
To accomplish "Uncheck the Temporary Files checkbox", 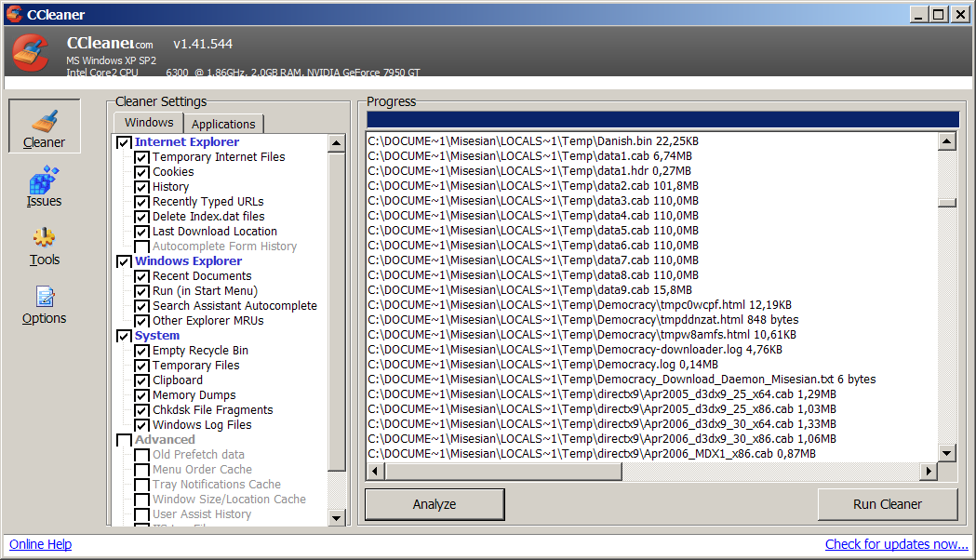I will pos(142,366).
